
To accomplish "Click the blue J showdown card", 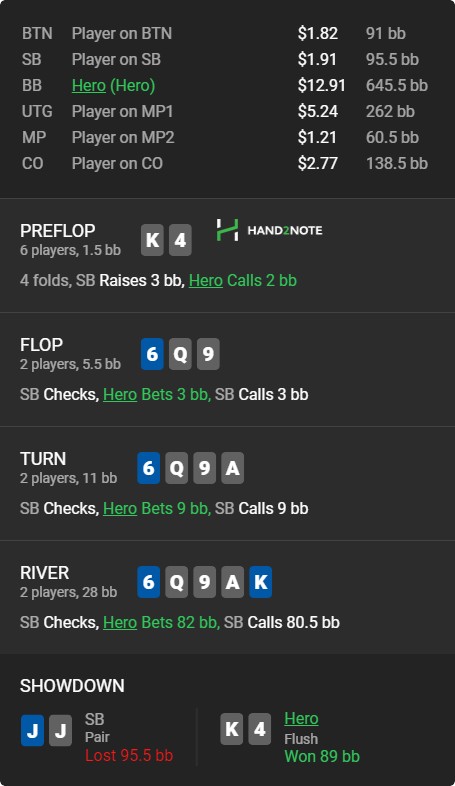I will click(x=33, y=730).
